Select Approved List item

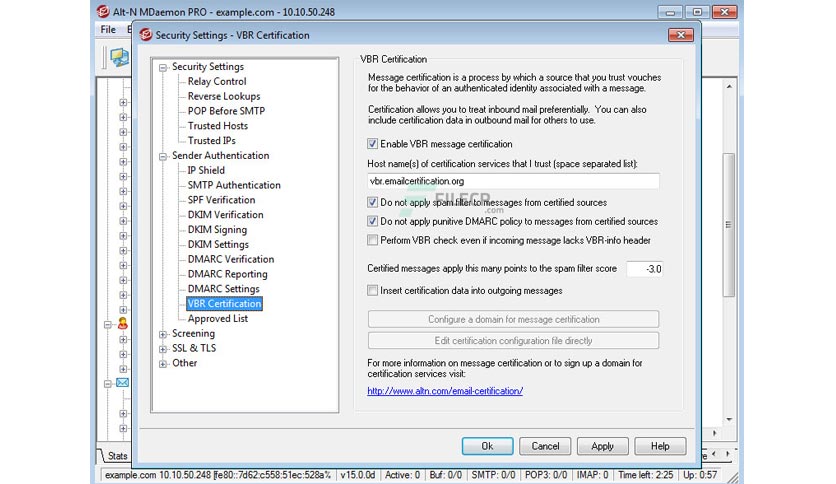(218, 319)
